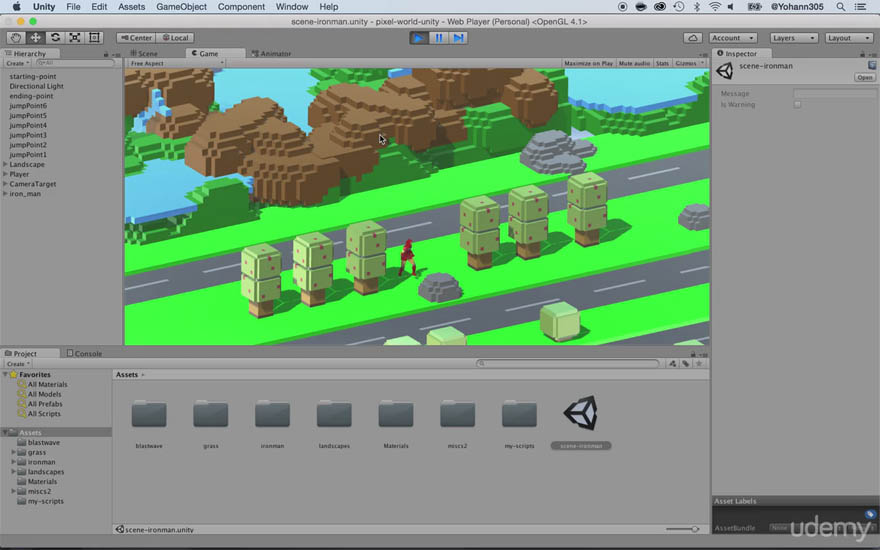The image size is (880, 550).
Task: Select the Scale tool
Action: [x=75, y=38]
